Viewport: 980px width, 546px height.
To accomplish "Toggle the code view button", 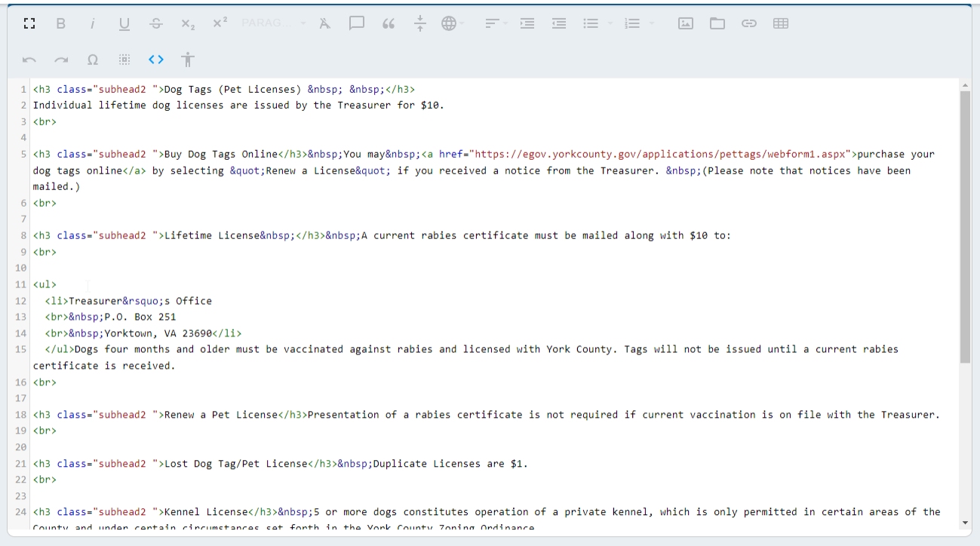I will [156, 60].
